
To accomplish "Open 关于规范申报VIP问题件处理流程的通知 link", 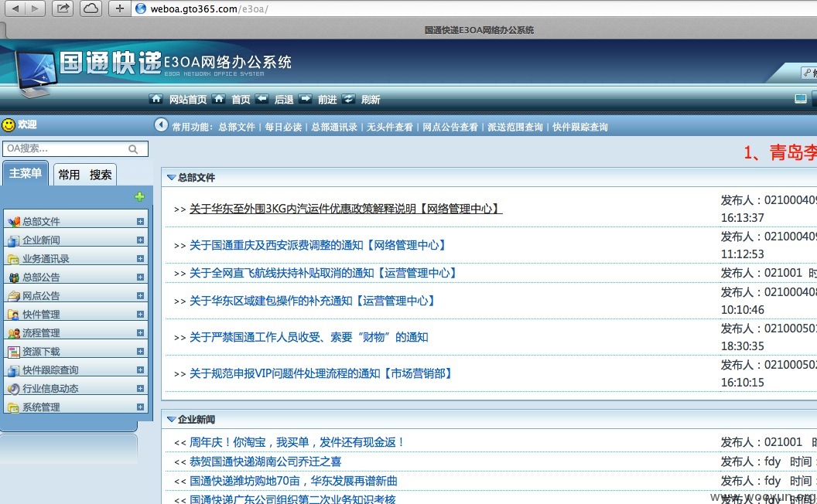I will pyautogui.click(x=322, y=374).
